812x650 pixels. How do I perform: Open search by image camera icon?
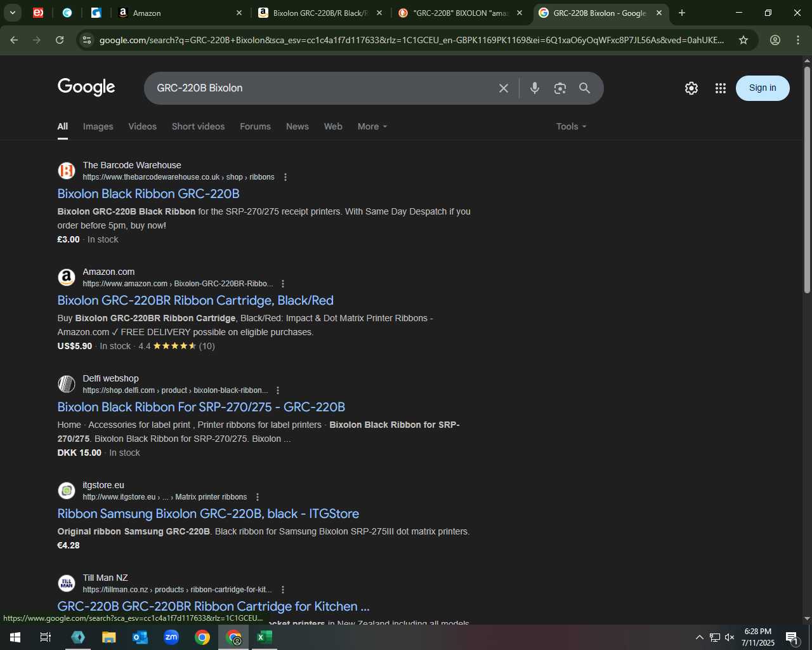(560, 88)
